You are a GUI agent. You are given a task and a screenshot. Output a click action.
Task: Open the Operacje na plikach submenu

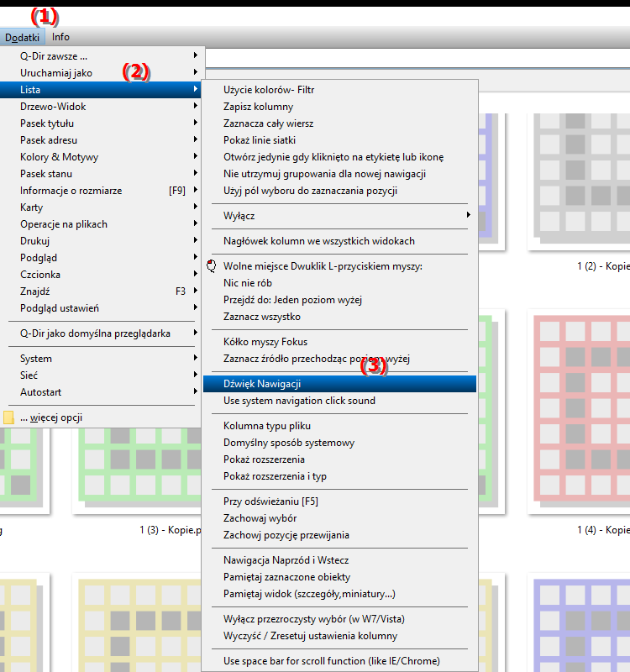click(x=102, y=224)
